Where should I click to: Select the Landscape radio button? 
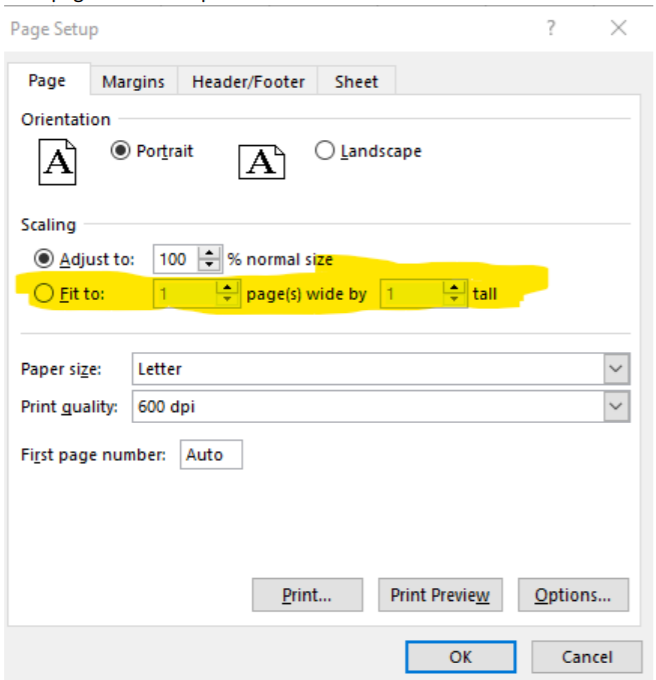[324, 151]
